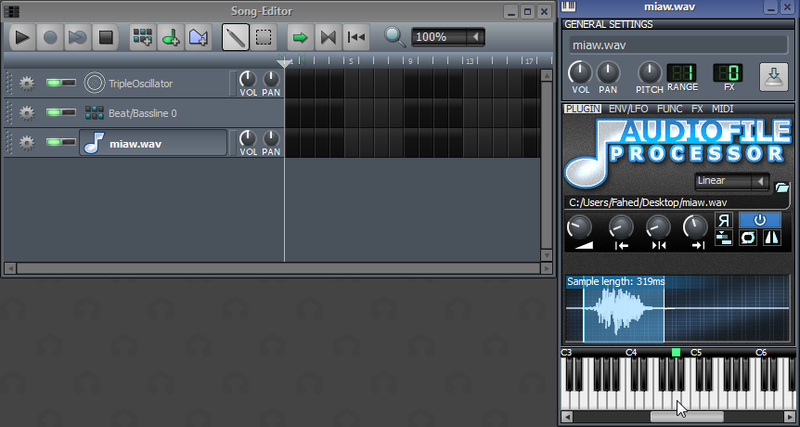
Task: Click instrument window VOL knob
Action: pos(580,73)
